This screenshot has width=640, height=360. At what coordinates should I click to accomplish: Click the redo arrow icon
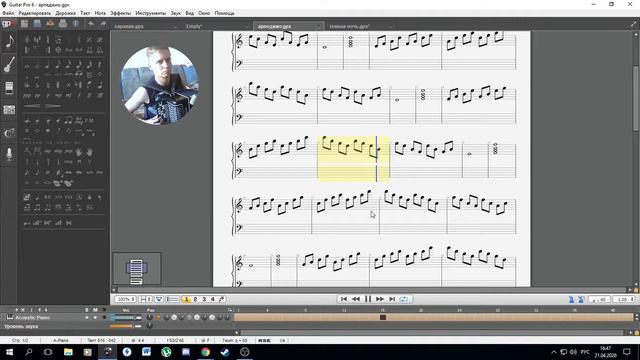(103, 24)
